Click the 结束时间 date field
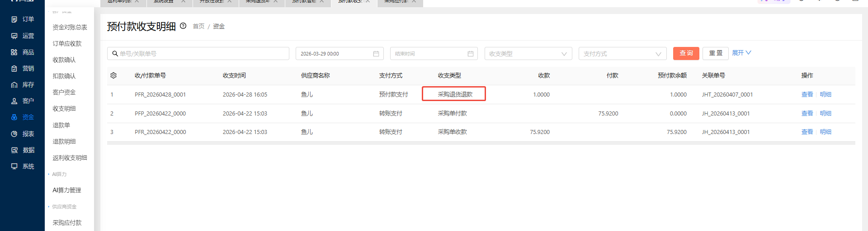This screenshot has height=231, width=868. point(434,54)
